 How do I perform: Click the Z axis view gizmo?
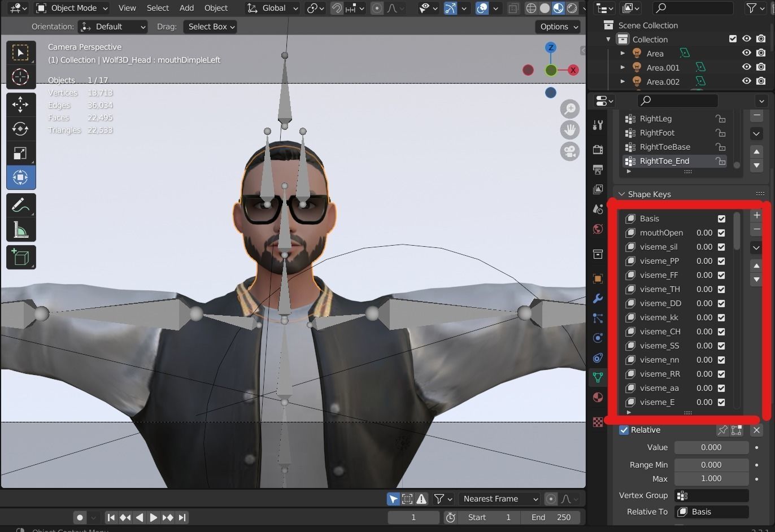click(x=551, y=47)
